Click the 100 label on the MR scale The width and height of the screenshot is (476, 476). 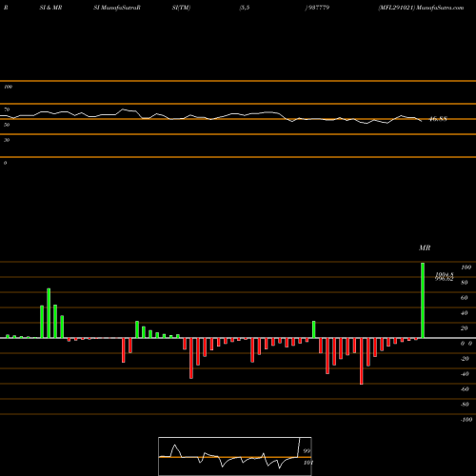pos(466,268)
